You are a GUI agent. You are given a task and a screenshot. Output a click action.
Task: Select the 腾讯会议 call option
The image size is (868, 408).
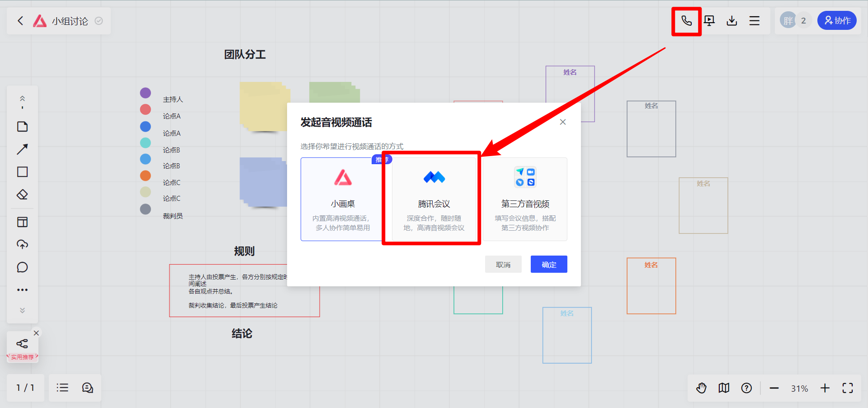(434, 199)
